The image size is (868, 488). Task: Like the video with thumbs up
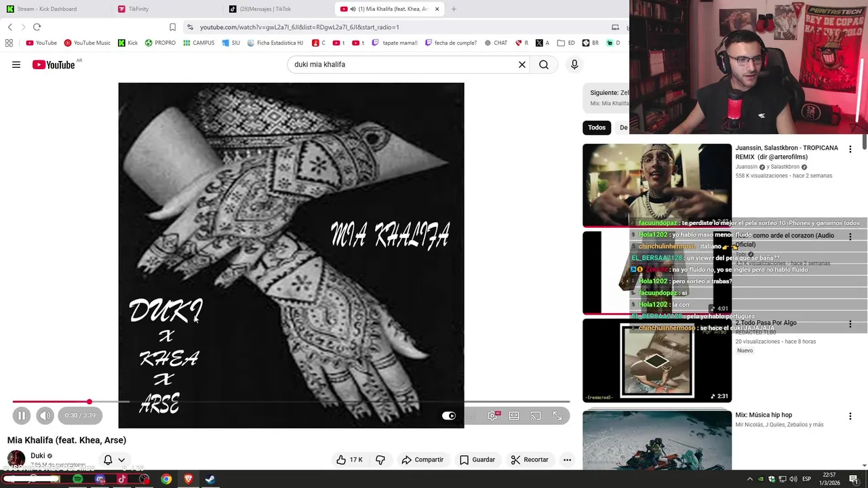349,460
